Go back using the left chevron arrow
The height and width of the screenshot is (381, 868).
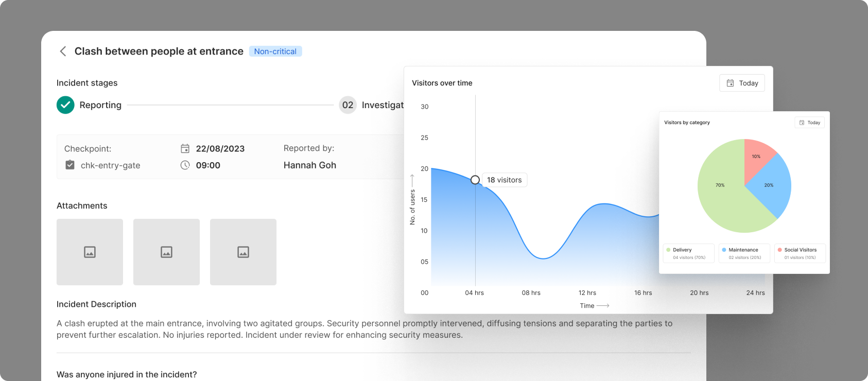[x=63, y=51]
